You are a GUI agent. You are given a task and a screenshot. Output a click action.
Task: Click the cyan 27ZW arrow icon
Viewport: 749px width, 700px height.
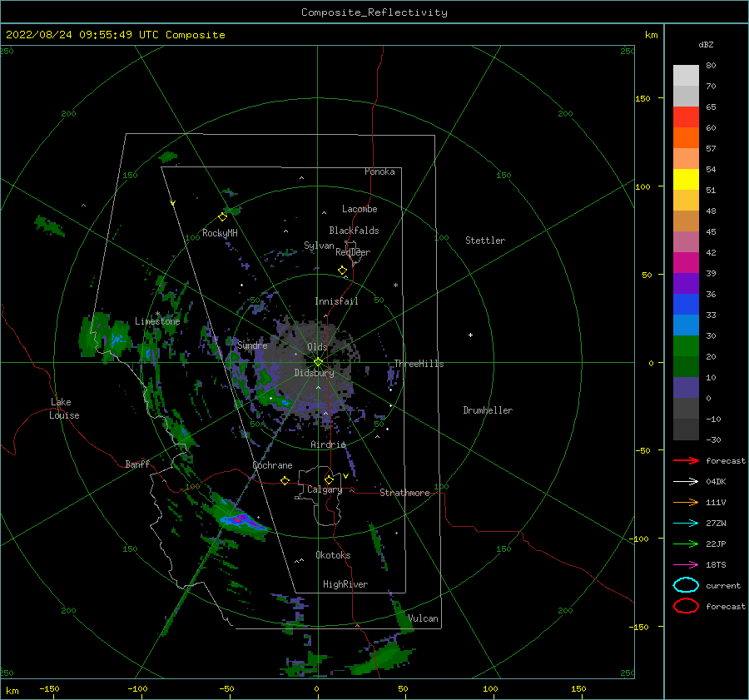coord(686,524)
